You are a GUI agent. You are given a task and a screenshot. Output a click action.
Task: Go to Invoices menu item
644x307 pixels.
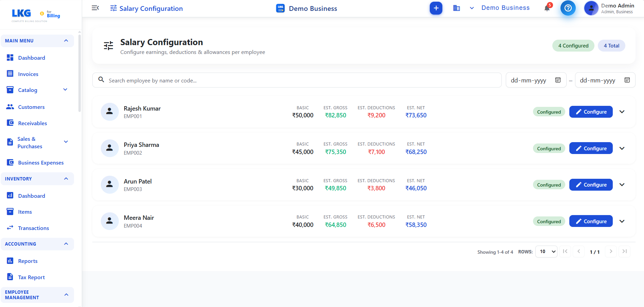28,74
